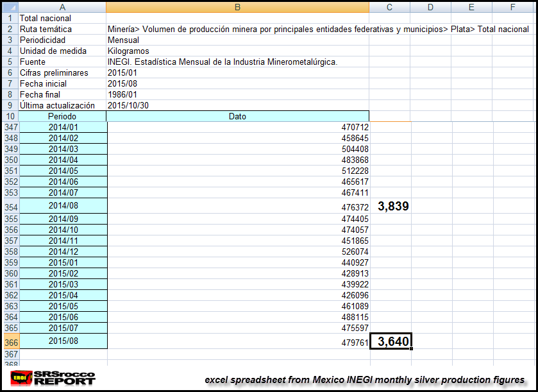This screenshot has width=538, height=392.
Task: Select column header F
Action: [511, 7]
